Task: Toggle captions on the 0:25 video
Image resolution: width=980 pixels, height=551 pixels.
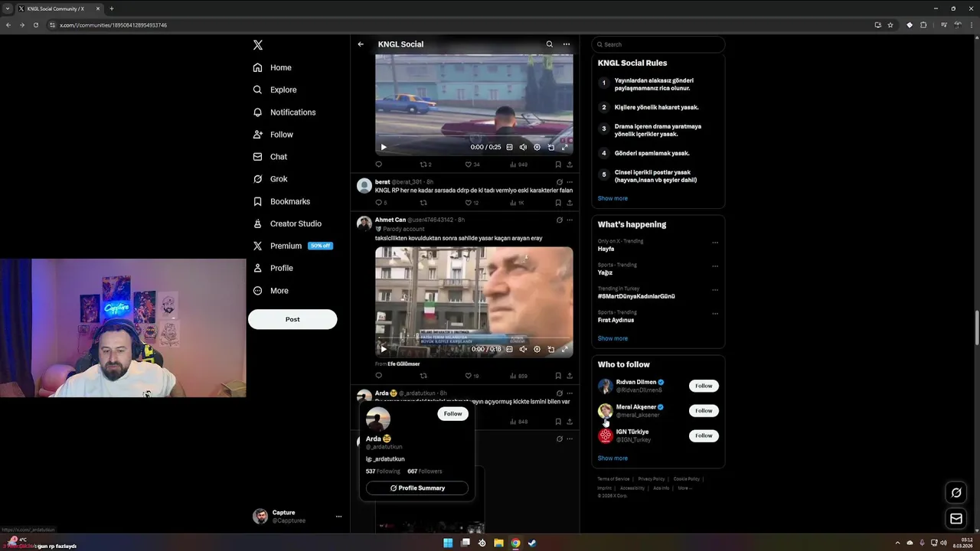Action: click(x=509, y=147)
